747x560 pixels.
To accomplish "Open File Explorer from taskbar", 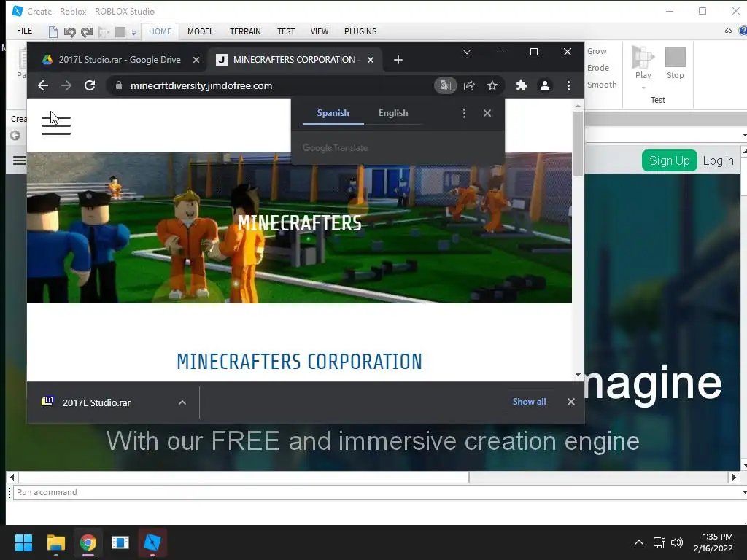I will pyautogui.click(x=55, y=542).
